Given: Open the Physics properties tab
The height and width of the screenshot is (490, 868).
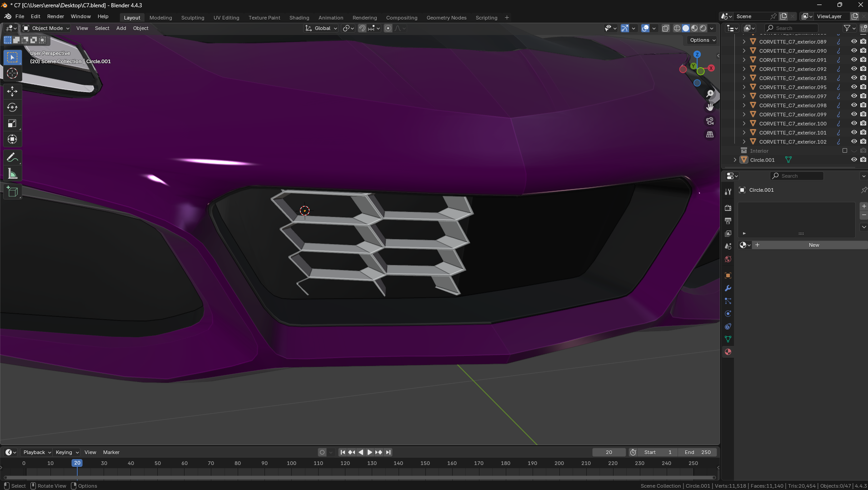Looking at the screenshot, I should point(728,314).
